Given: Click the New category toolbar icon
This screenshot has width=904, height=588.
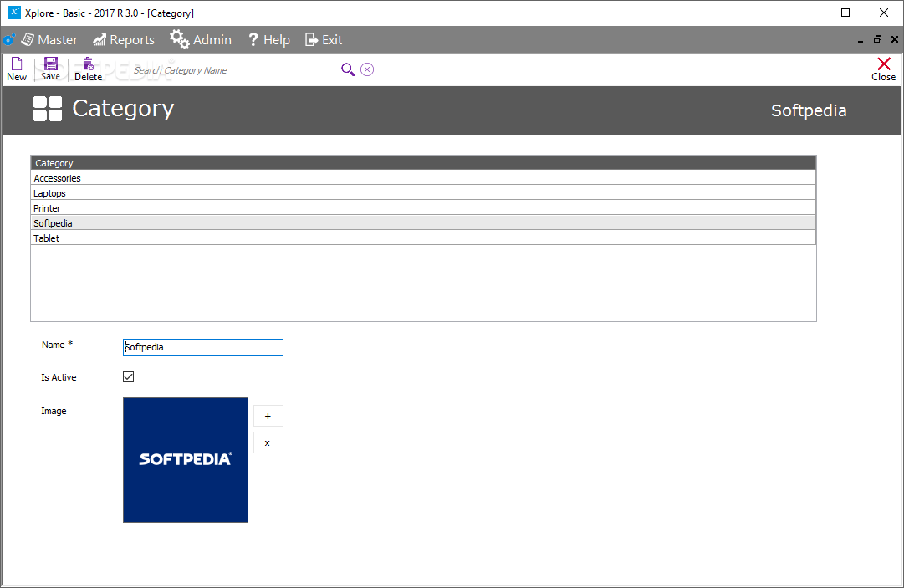Looking at the screenshot, I should (x=17, y=64).
